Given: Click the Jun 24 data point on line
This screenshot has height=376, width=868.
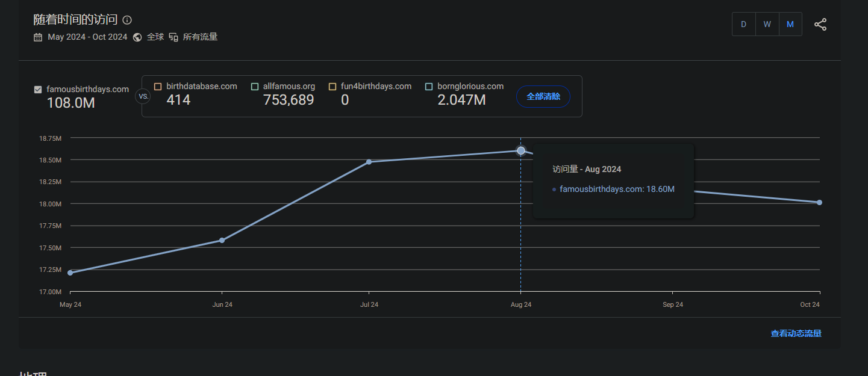Looking at the screenshot, I should [x=222, y=240].
